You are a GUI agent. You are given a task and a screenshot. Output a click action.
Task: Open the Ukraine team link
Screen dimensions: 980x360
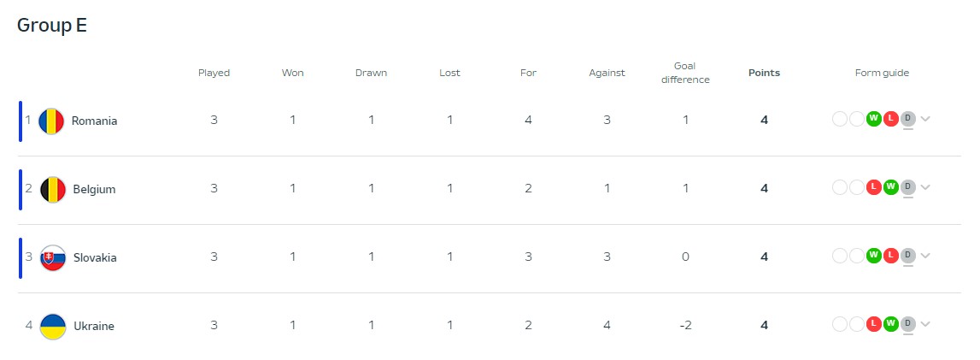pos(94,327)
